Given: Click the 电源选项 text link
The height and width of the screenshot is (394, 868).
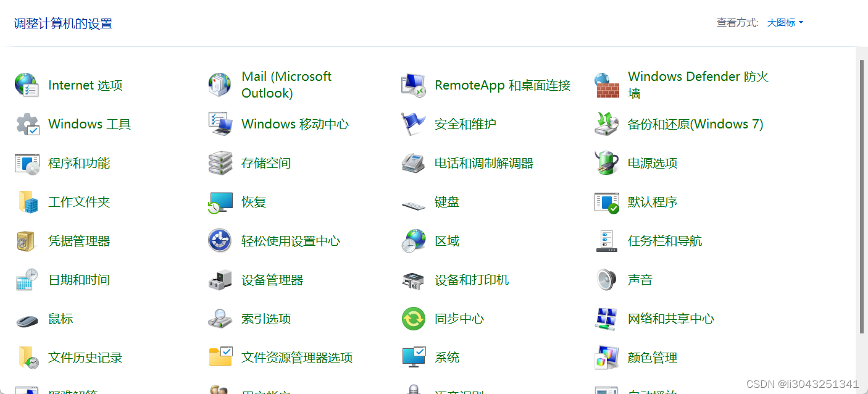Looking at the screenshot, I should point(653,163).
